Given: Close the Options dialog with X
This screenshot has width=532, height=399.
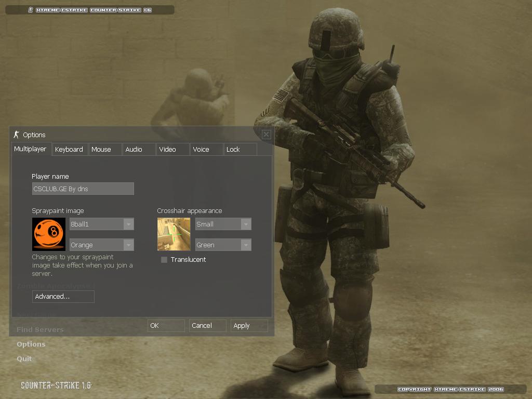Looking at the screenshot, I should pos(266,135).
